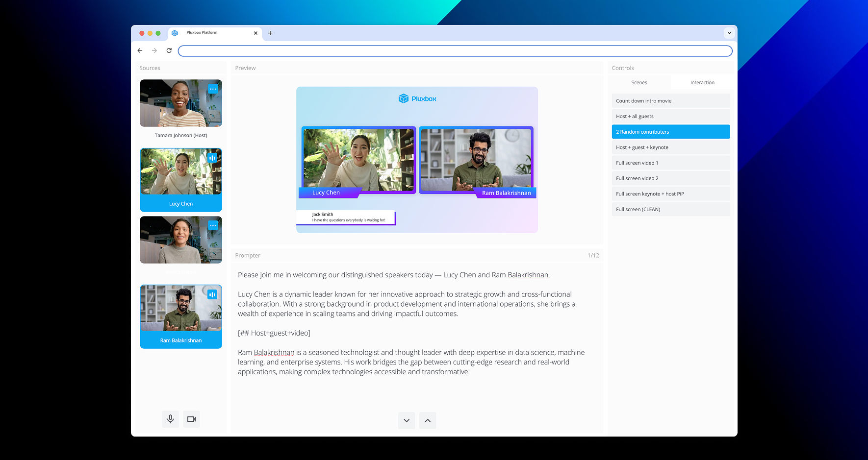Open options on Tamara Johnson's source
The height and width of the screenshot is (460, 868).
pyautogui.click(x=213, y=89)
